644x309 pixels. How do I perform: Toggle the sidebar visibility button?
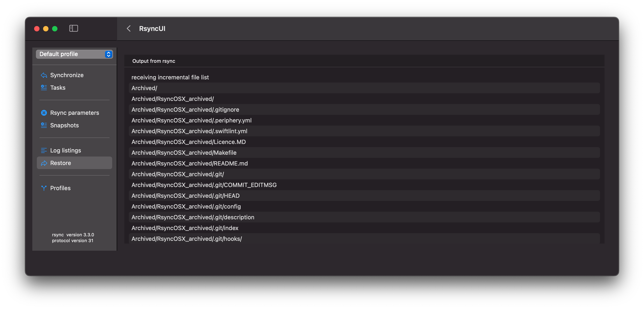74,28
